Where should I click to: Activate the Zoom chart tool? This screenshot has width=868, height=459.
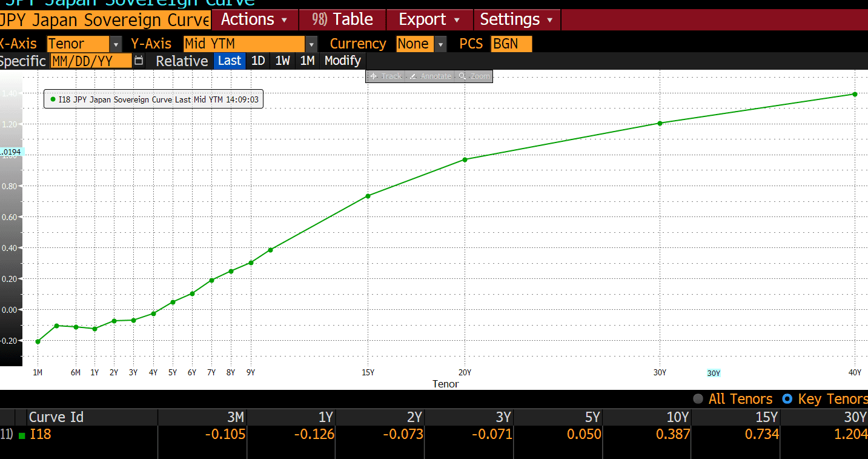pos(474,76)
